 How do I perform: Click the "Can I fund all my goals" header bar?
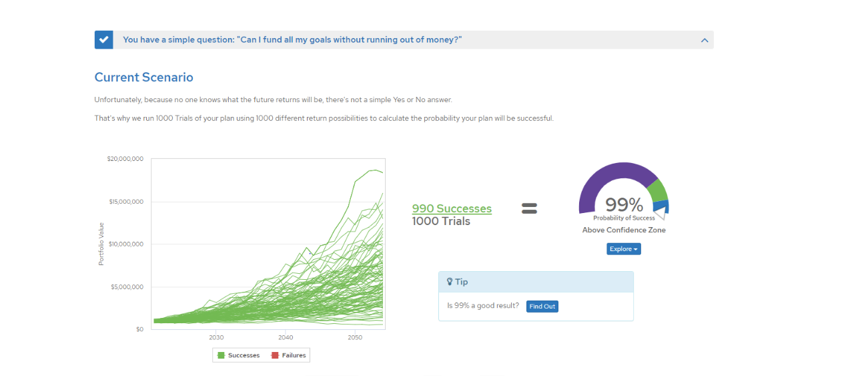[x=292, y=40]
